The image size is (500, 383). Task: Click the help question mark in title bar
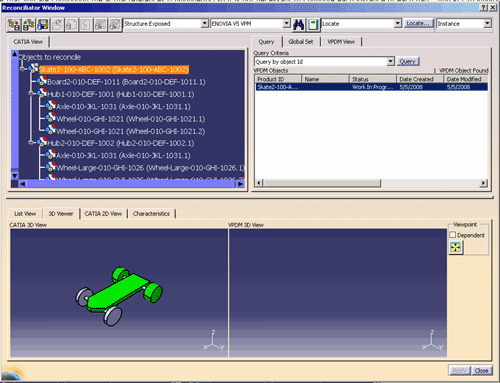(x=484, y=8)
